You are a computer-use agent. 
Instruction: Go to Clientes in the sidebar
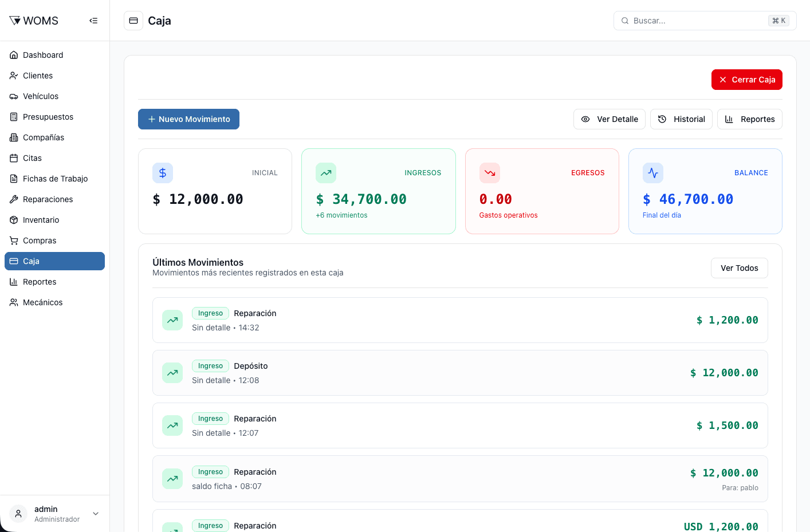coord(54,76)
